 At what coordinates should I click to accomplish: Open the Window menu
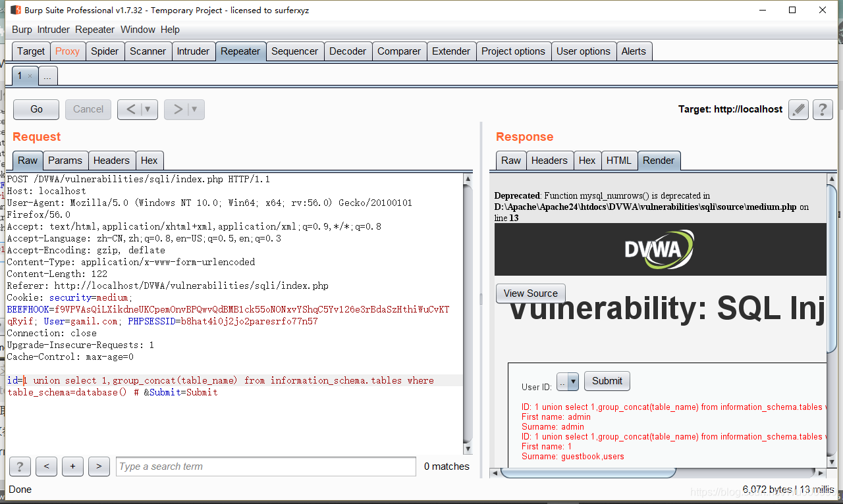pos(138,30)
